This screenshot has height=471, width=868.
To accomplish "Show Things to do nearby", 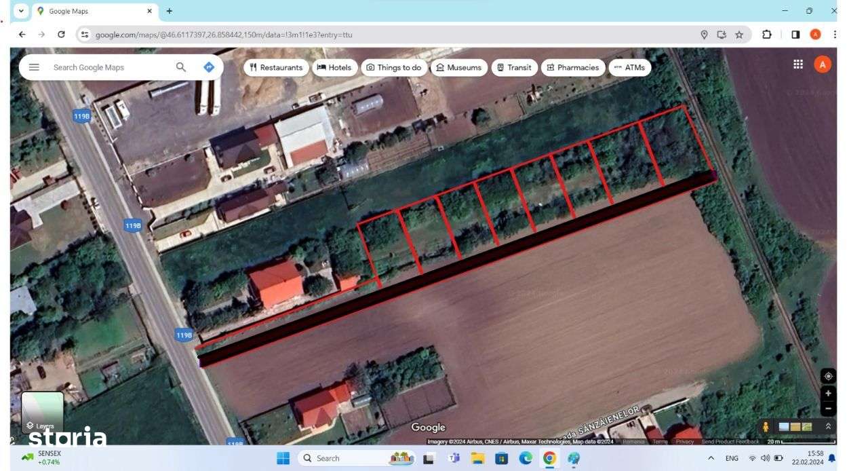I will pos(394,67).
